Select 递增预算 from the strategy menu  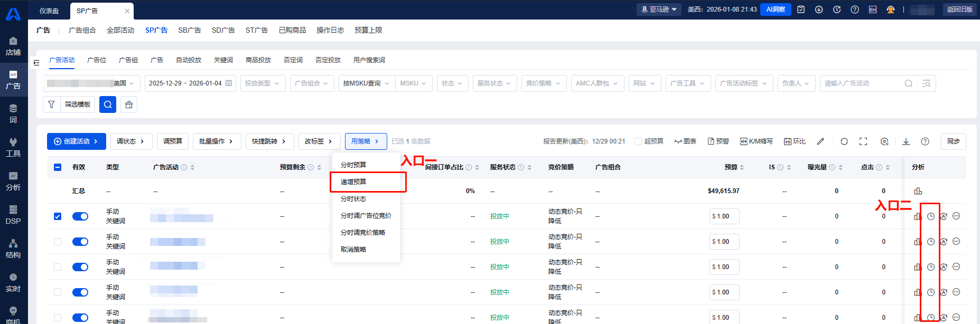click(x=353, y=182)
